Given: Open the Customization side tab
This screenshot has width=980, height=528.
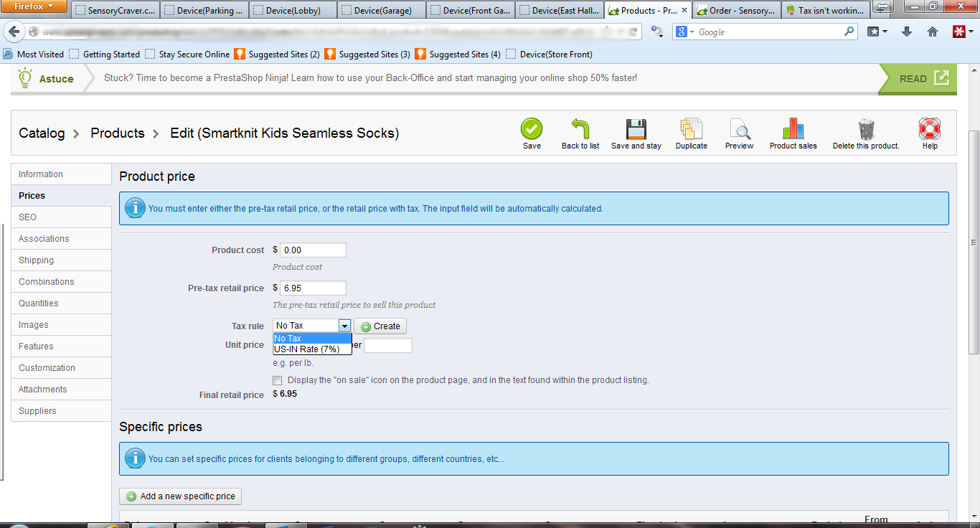Looking at the screenshot, I should click(61, 368).
